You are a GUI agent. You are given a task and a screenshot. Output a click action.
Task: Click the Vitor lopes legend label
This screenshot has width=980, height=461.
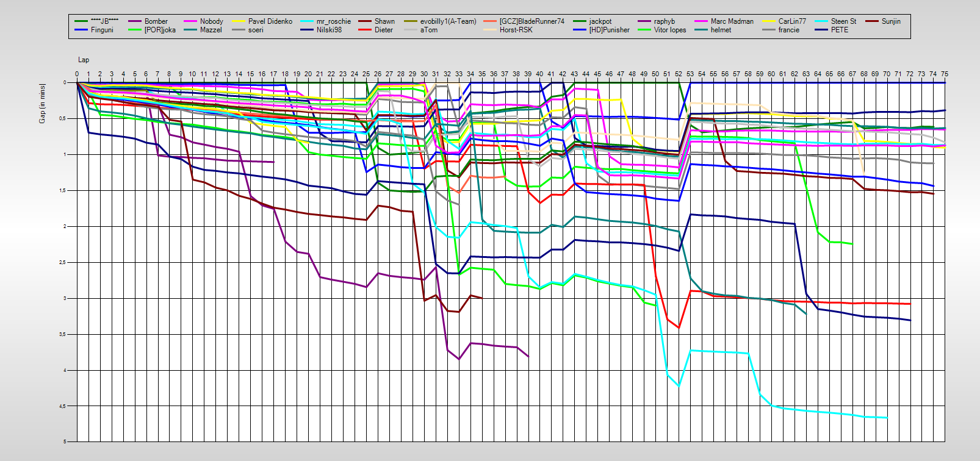[x=670, y=30]
